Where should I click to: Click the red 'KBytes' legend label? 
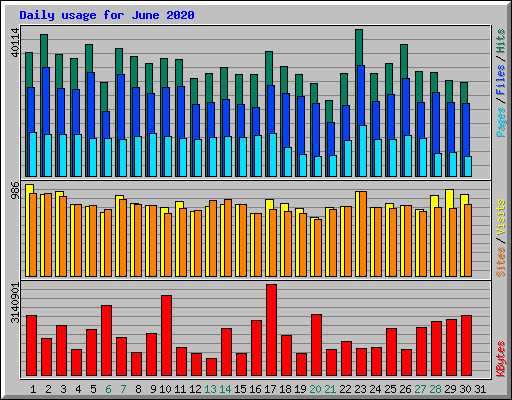click(x=501, y=359)
